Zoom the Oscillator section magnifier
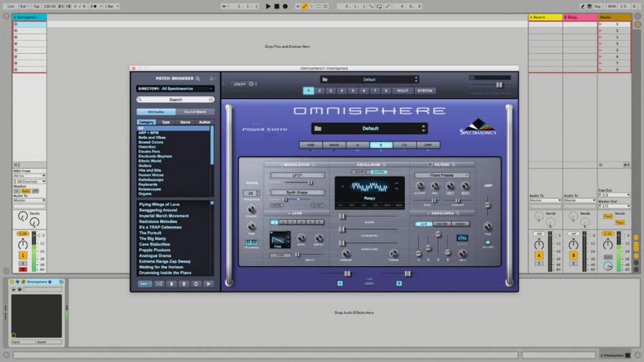The width and height of the screenshot is (644, 362). tap(384, 165)
